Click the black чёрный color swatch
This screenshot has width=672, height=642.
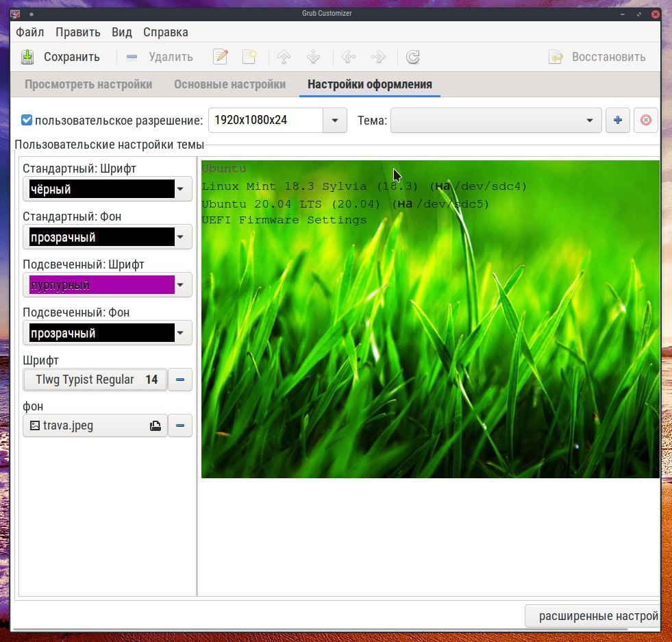point(102,189)
